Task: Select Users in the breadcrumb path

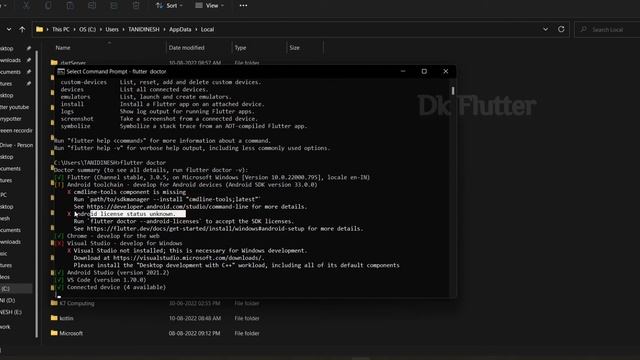Action: tap(112, 29)
